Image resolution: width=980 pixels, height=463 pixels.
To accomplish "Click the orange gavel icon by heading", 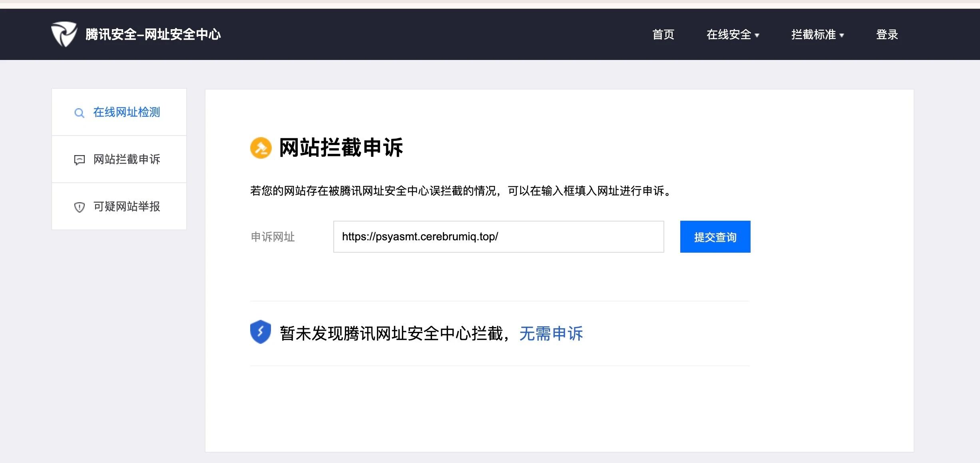I will tap(261, 148).
